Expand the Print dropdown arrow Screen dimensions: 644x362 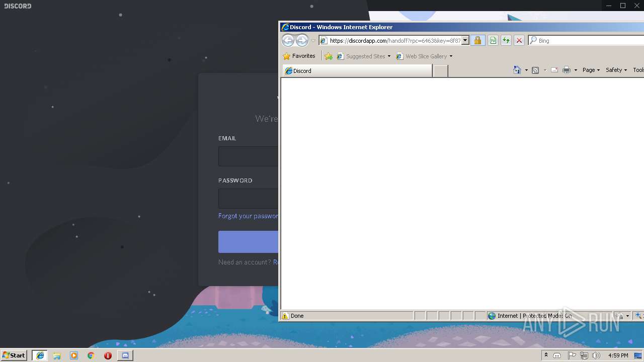pos(576,70)
